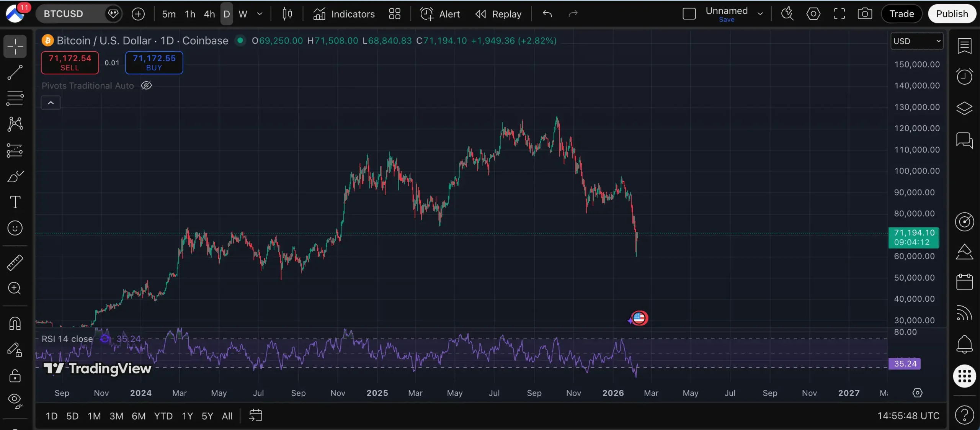Open the chart patterns tool
This screenshot has height=430, width=980.
[15, 124]
